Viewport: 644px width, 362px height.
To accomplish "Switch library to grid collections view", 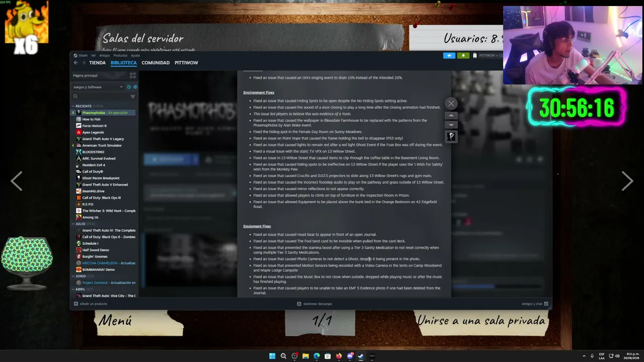I will tap(133, 75).
